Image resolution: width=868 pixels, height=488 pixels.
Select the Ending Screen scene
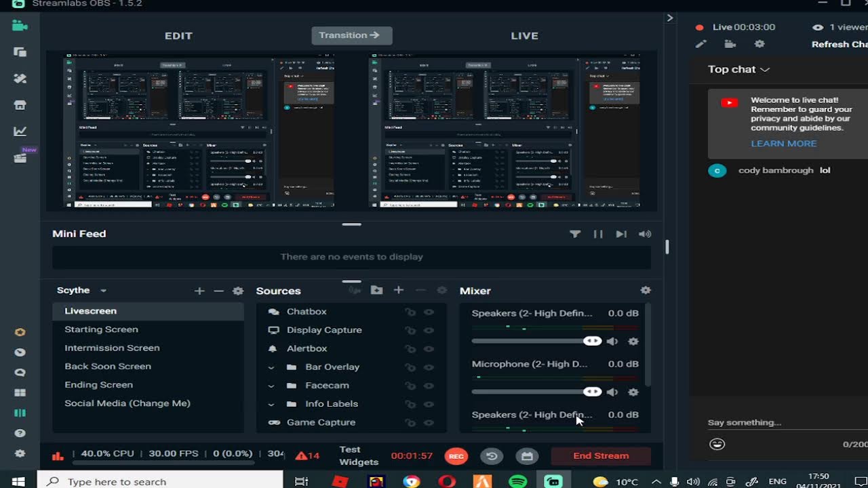148,384
